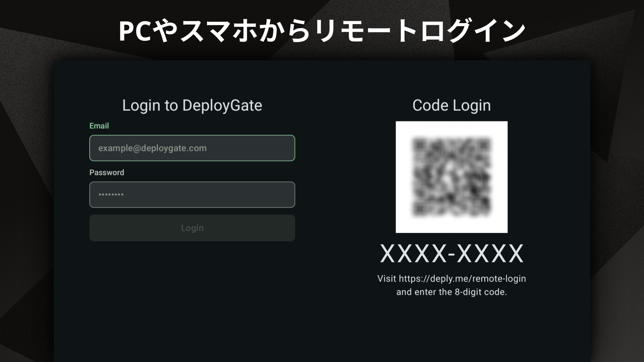Click the example@deploygate.com placeholder text

[x=152, y=148]
